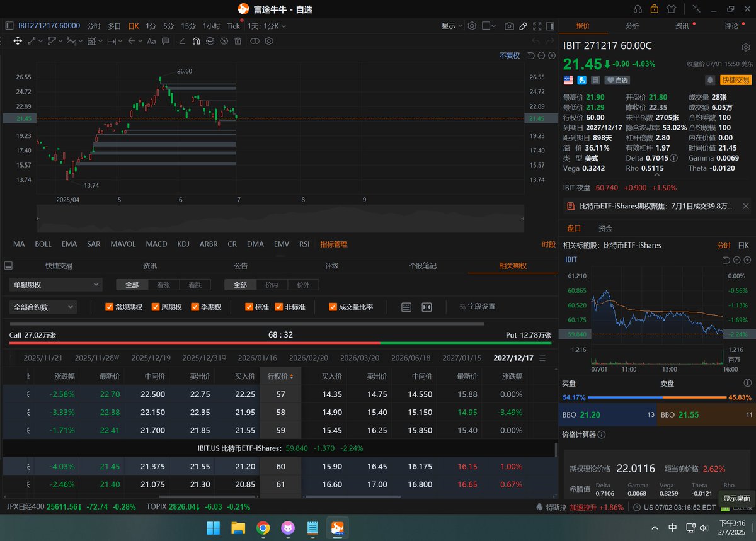Open customer service headphones icon

coord(638,9)
